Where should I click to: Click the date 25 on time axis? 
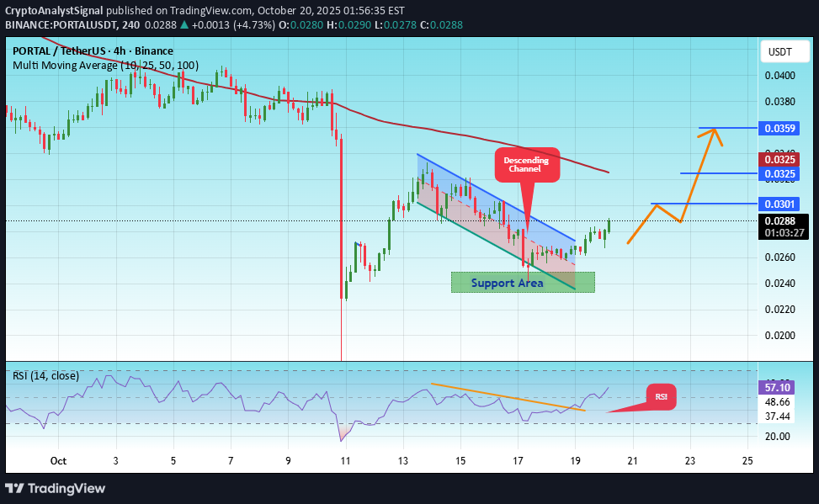pyautogui.click(x=747, y=460)
